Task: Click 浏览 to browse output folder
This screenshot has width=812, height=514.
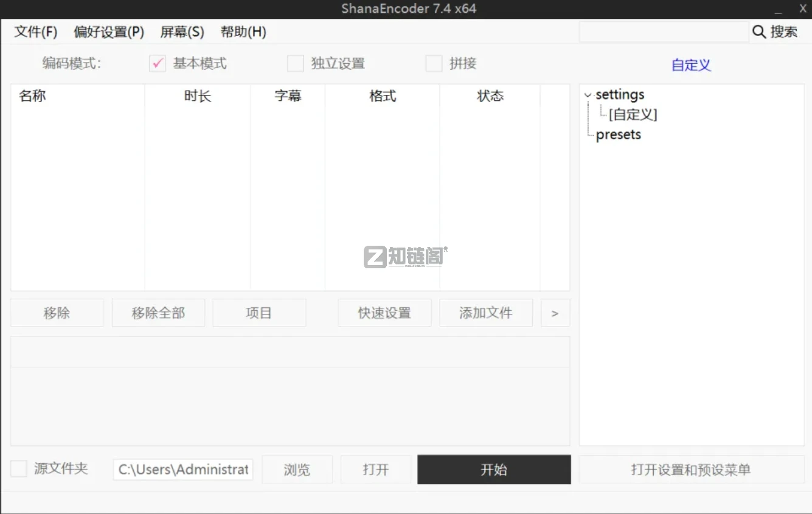Action: (x=297, y=469)
